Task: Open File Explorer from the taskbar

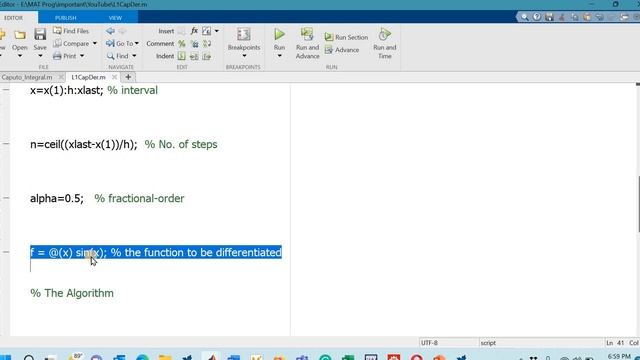Action: point(165,358)
